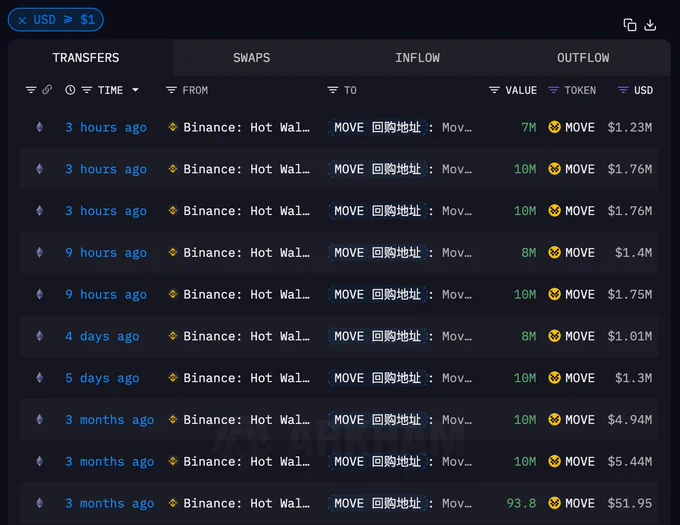The image size is (680, 525).
Task: Sort by the USD column header
Action: [x=643, y=90]
